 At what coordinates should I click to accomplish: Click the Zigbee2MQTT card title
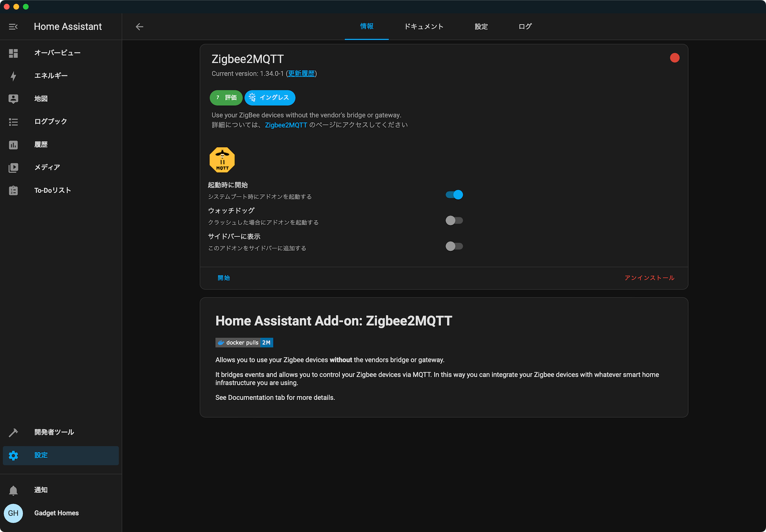coord(248,59)
